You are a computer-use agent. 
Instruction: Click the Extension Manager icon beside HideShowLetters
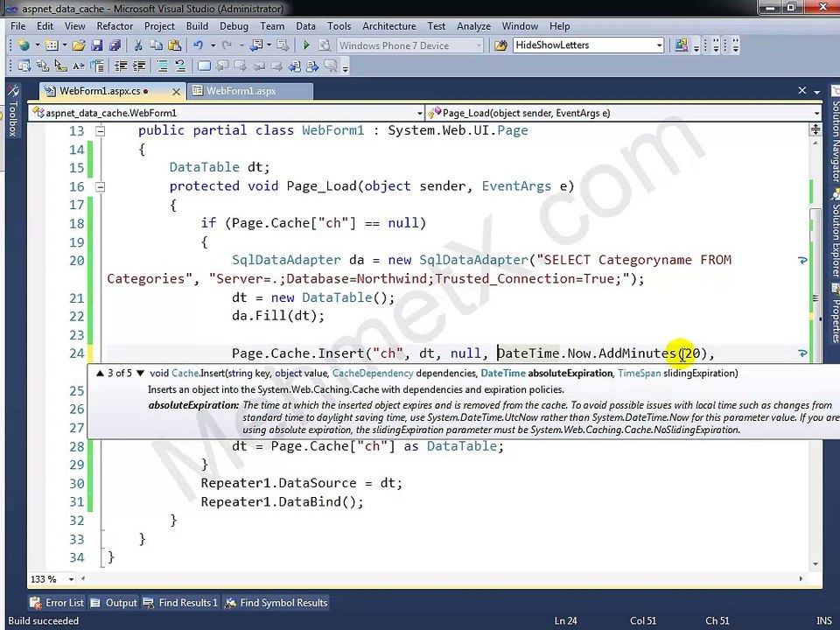[681, 45]
